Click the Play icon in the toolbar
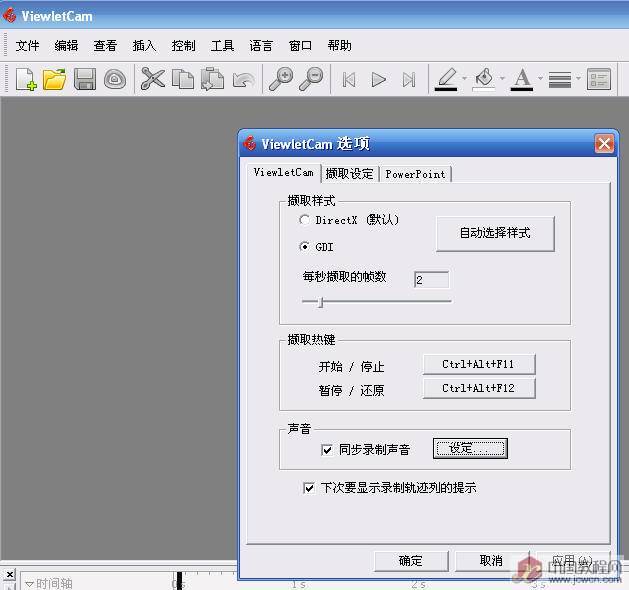The height and width of the screenshot is (590, 629). 379,80
